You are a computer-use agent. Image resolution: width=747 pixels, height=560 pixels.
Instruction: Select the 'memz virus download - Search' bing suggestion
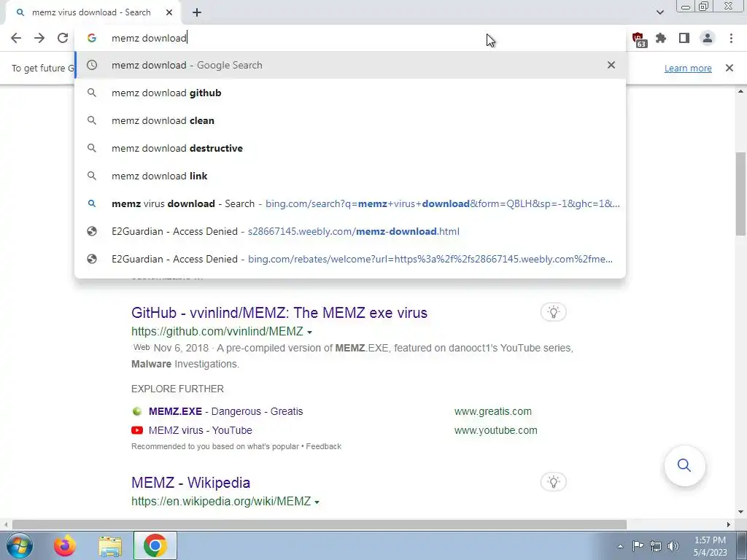point(350,203)
